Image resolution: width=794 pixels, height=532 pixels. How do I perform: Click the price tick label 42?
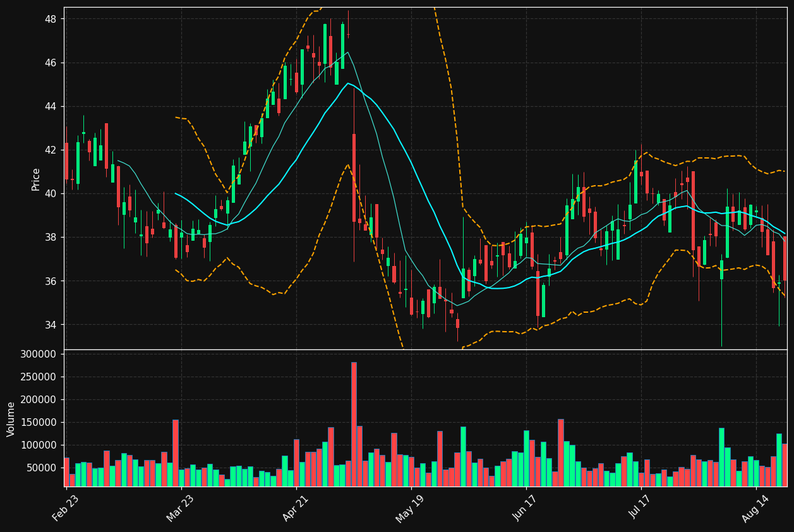(x=51, y=150)
